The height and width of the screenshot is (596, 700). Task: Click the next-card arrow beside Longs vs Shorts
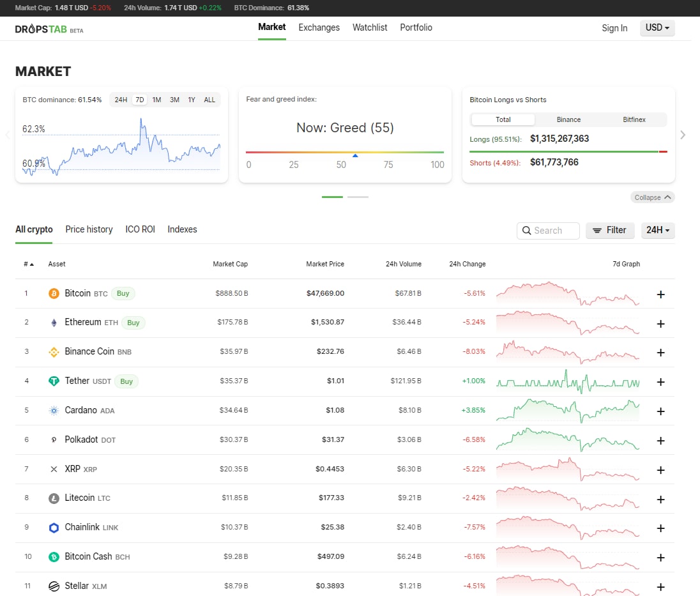(683, 135)
